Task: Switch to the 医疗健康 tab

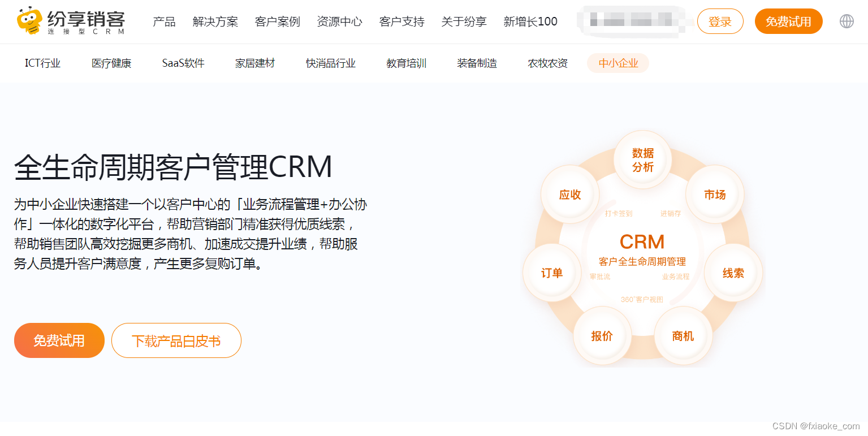Action: coord(111,63)
